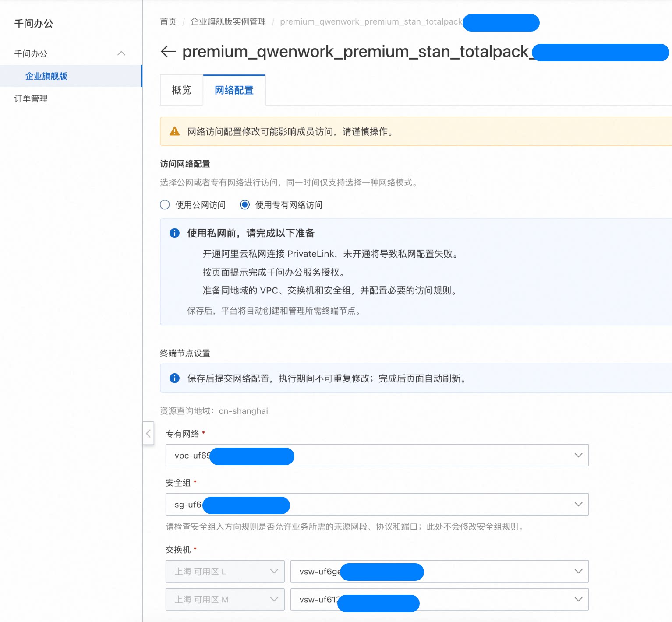Image resolution: width=672 pixels, height=622 pixels.
Task: Open the vsw-uf6ge switch dropdown
Action: tap(439, 571)
